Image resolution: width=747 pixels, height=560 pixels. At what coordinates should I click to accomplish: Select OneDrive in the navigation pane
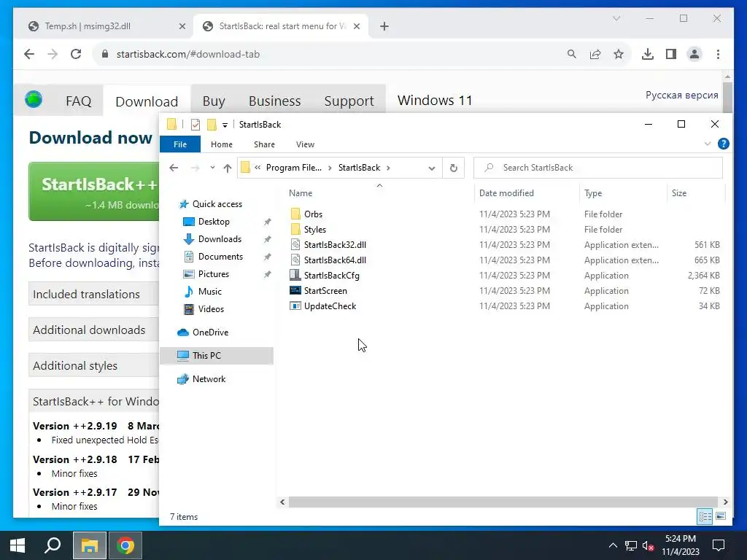210,332
